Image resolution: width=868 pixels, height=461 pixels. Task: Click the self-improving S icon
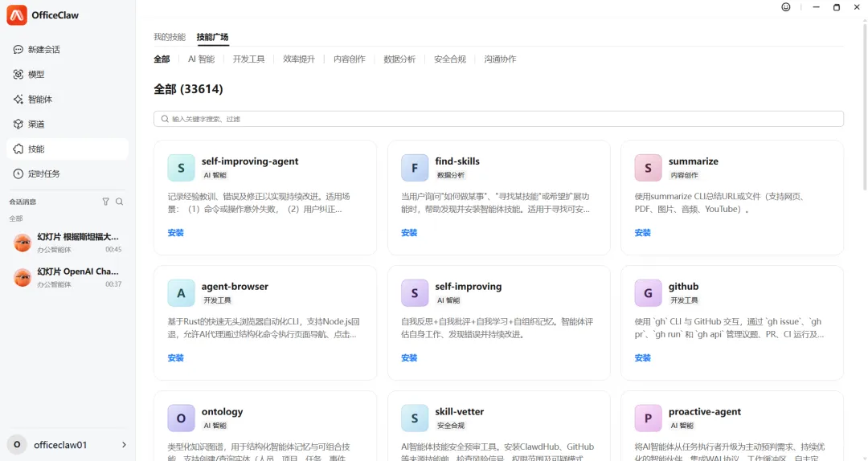[415, 293]
